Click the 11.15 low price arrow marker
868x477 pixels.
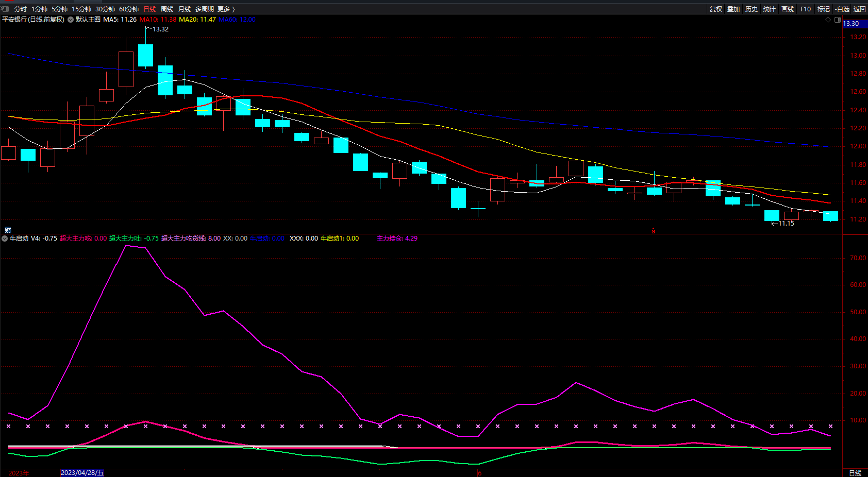pyautogui.click(x=782, y=224)
